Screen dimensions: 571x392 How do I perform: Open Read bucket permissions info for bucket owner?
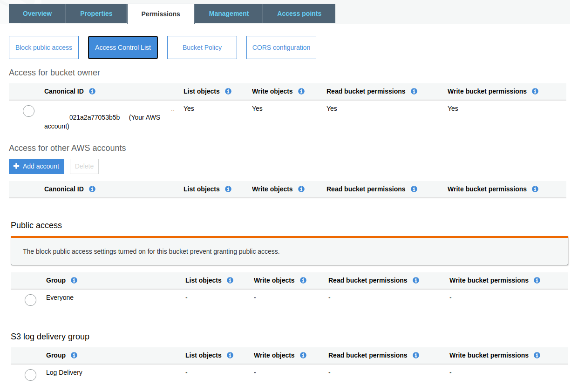[x=414, y=91]
